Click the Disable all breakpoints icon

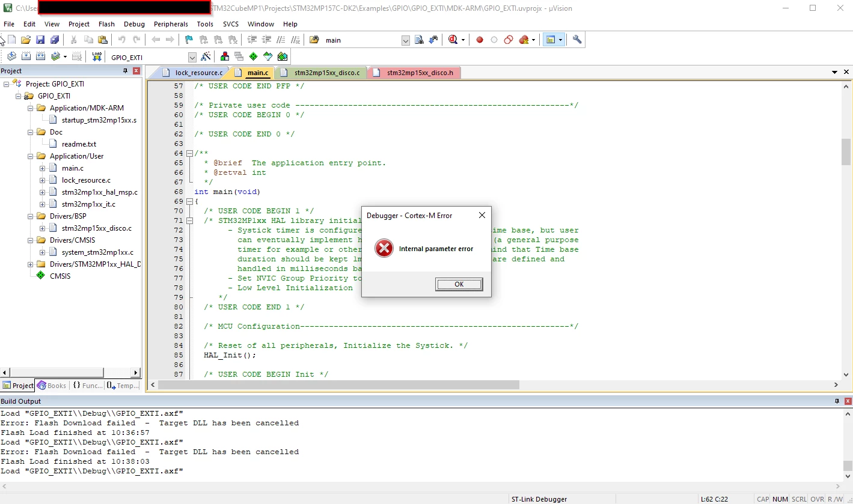pyautogui.click(x=509, y=40)
